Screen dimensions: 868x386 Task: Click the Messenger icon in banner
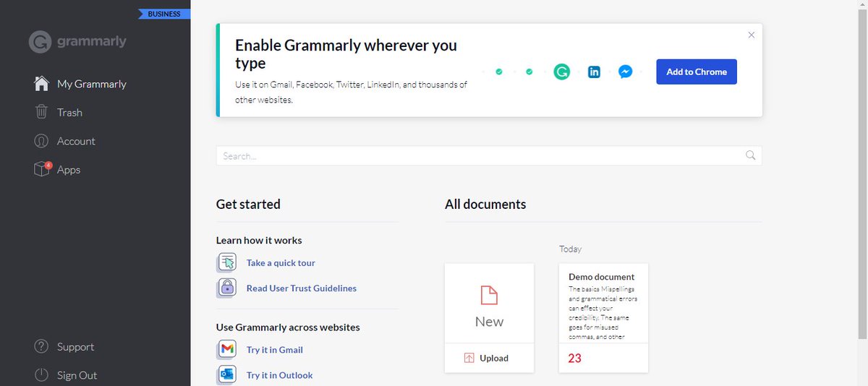tap(626, 72)
